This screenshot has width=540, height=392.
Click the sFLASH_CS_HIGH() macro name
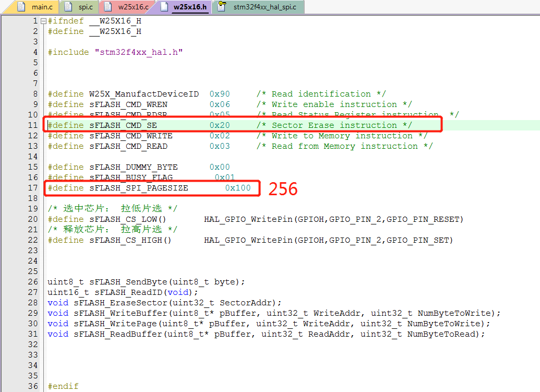[130, 240]
